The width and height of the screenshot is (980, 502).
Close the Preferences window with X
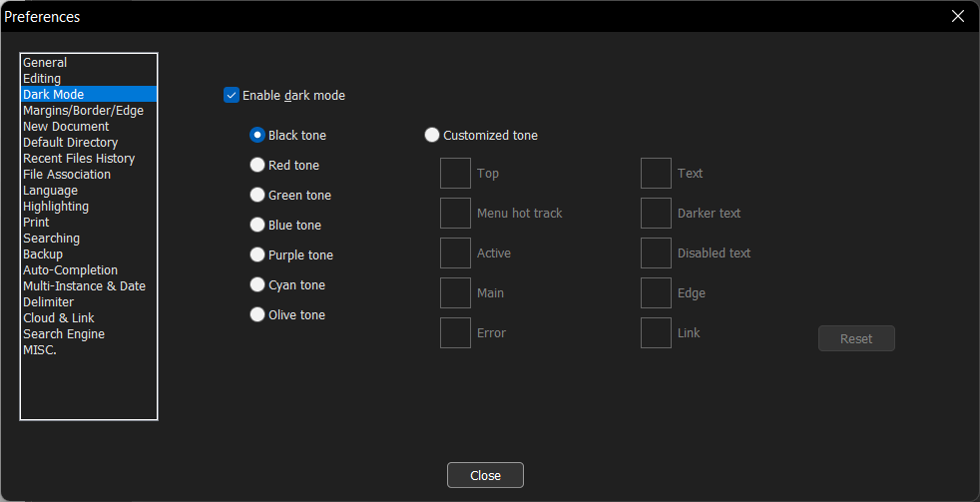(x=957, y=16)
